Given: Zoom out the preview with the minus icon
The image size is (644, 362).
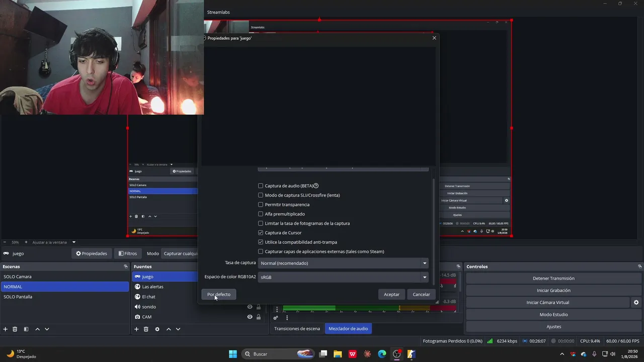Looking at the screenshot, I should (5, 242).
